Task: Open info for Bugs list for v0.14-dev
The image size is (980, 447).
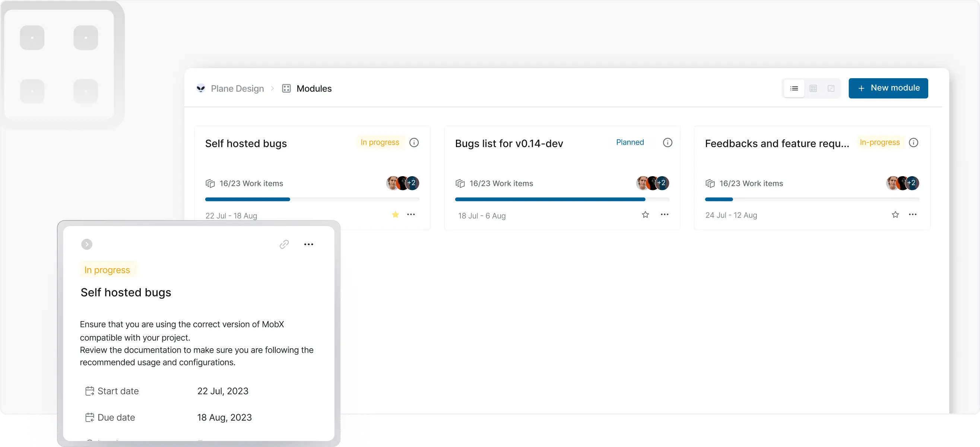Action: tap(667, 142)
